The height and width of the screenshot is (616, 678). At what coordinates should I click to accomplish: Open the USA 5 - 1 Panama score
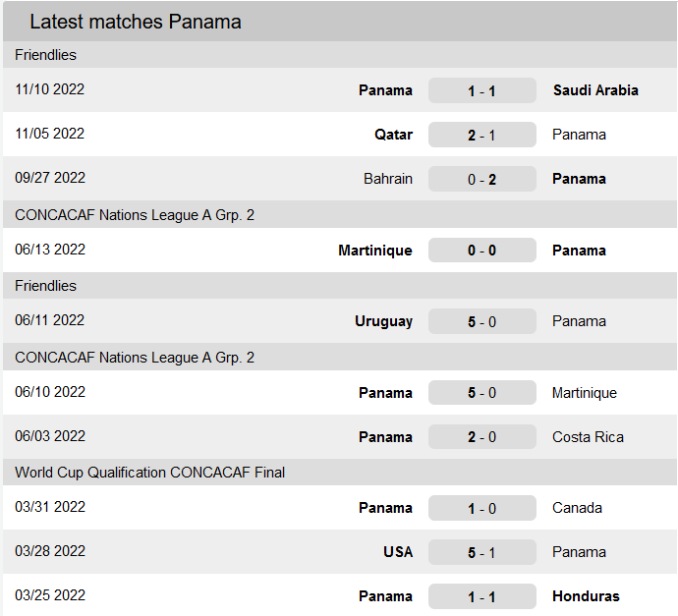point(481,552)
